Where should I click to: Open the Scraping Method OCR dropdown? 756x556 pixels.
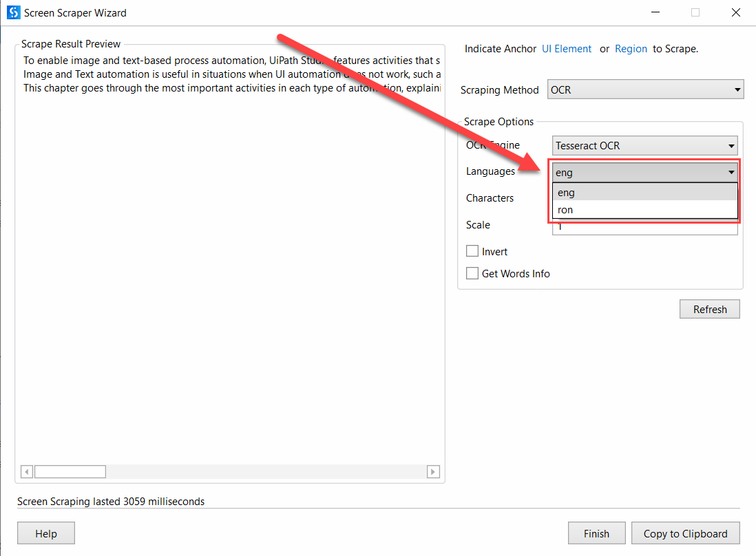(x=645, y=89)
